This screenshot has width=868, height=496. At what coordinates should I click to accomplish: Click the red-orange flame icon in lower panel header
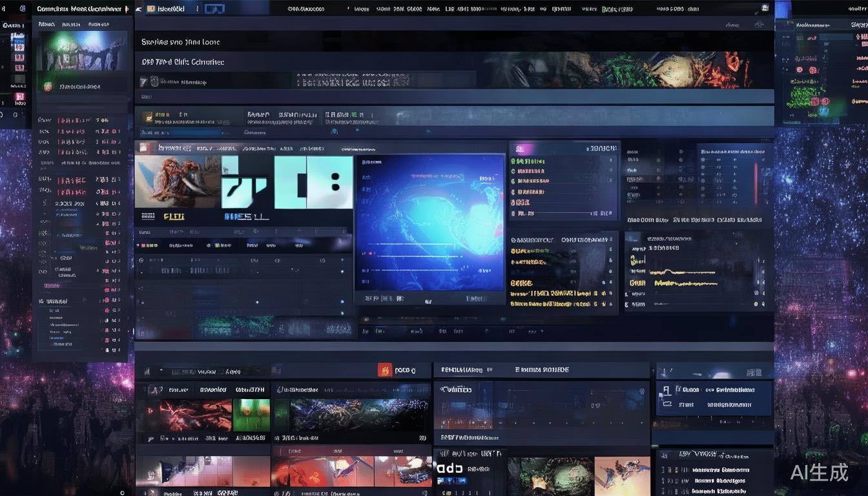[384, 370]
